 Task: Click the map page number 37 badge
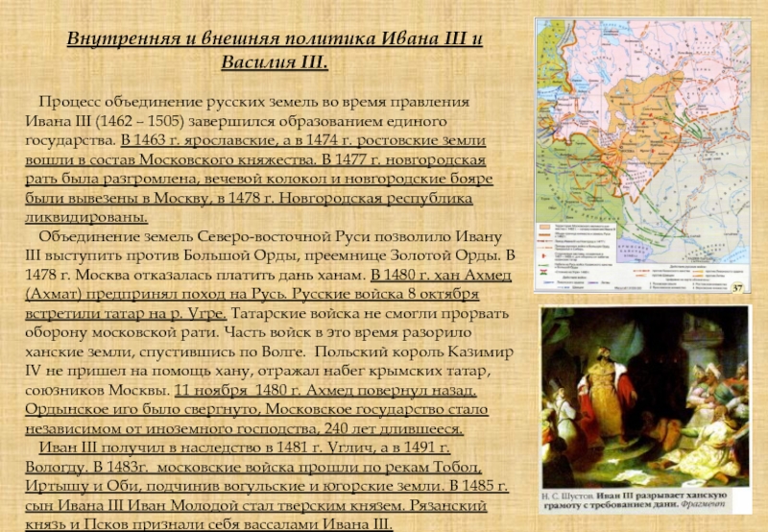(737, 287)
